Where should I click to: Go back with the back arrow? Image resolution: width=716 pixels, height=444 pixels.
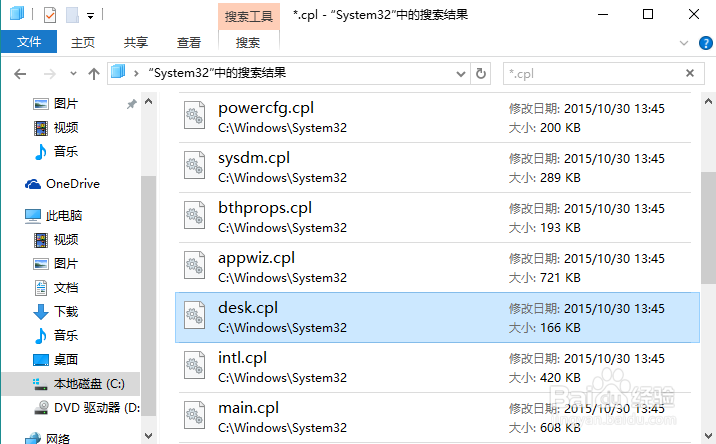20,74
